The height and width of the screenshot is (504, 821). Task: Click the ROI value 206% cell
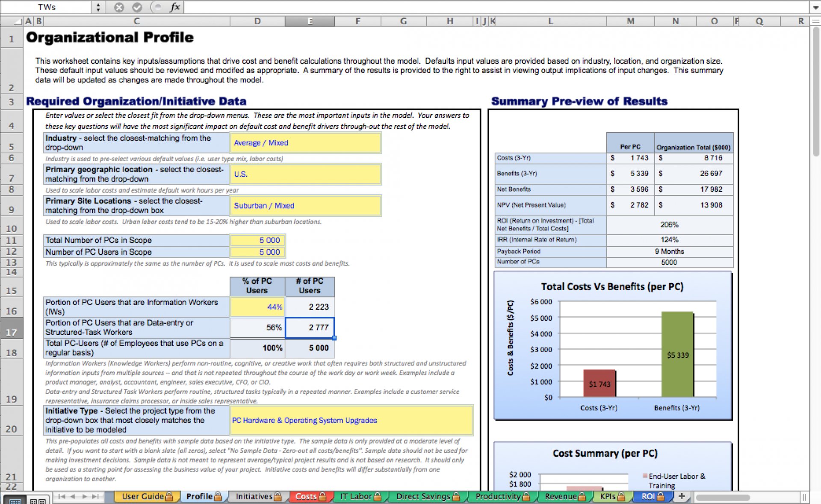pyautogui.click(x=669, y=224)
